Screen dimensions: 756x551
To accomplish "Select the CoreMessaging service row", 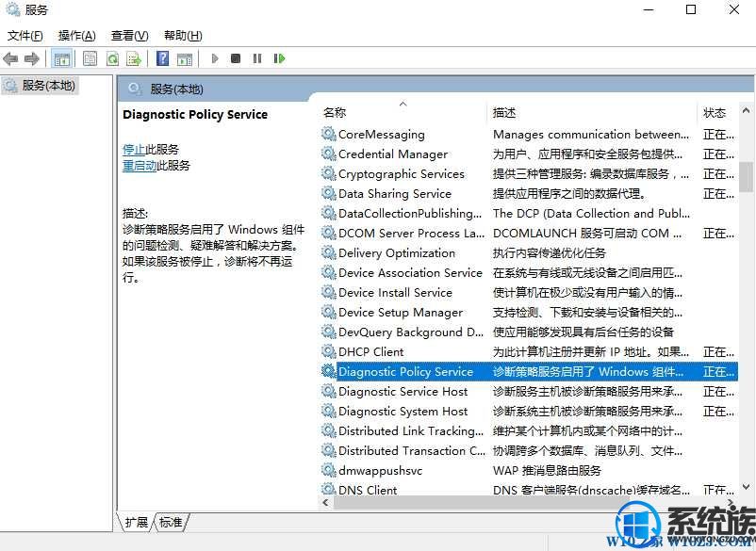I will coord(529,135).
